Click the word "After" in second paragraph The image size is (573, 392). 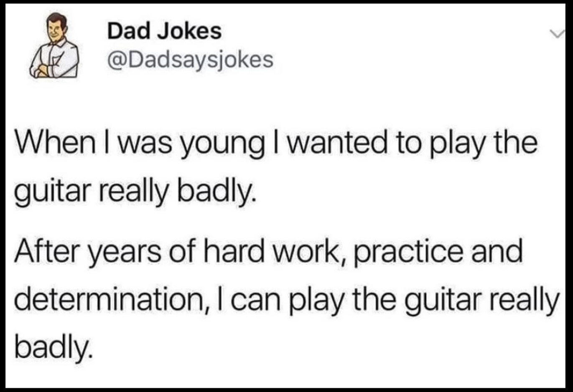[46, 252]
